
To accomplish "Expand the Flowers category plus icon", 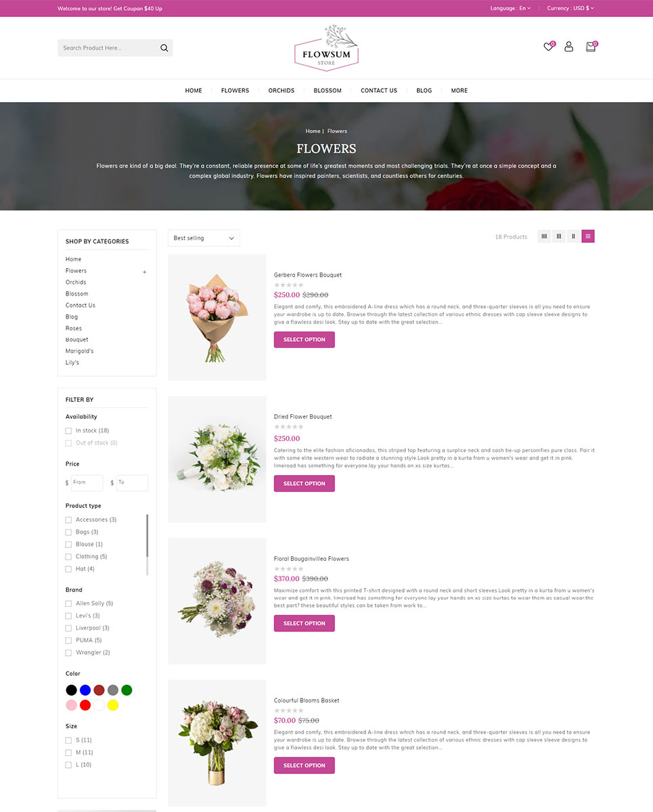I will [144, 272].
